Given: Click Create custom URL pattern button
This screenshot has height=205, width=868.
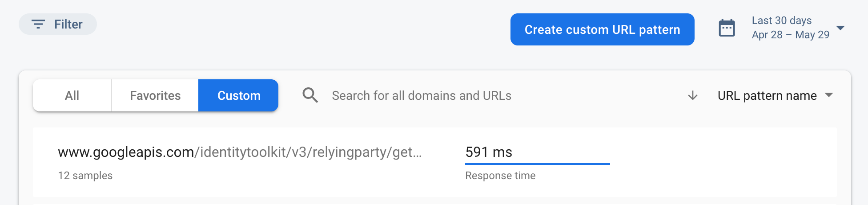Looking at the screenshot, I should (602, 29).
